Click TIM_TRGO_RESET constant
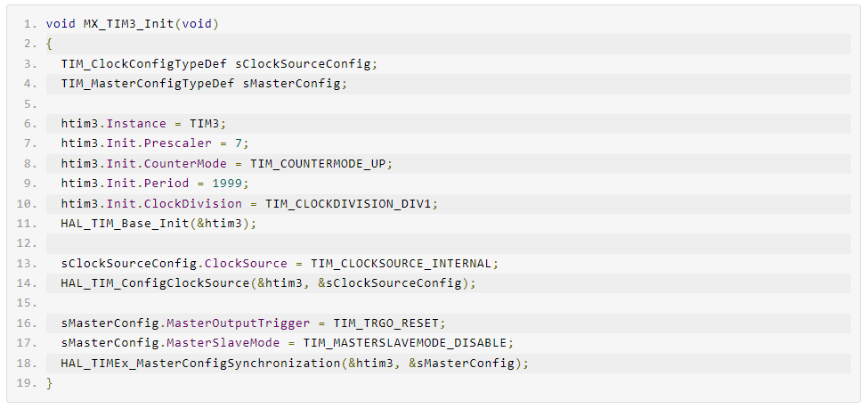 [x=385, y=323]
